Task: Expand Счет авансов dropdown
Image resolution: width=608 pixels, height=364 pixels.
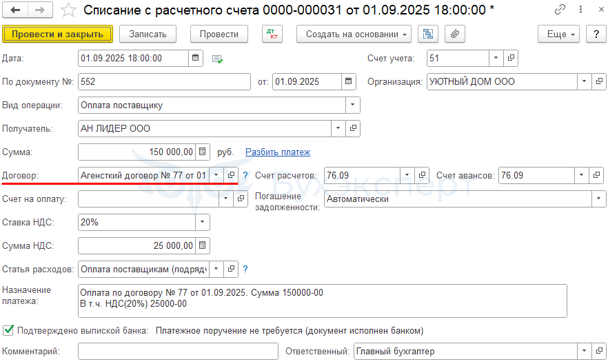Action: coord(582,175)
